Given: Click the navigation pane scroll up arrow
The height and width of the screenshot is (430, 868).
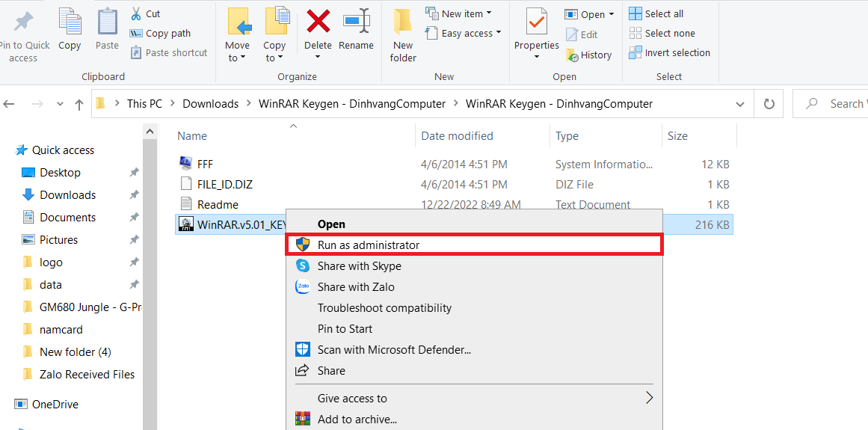Looking at the screenshot, I should [150, 132].
